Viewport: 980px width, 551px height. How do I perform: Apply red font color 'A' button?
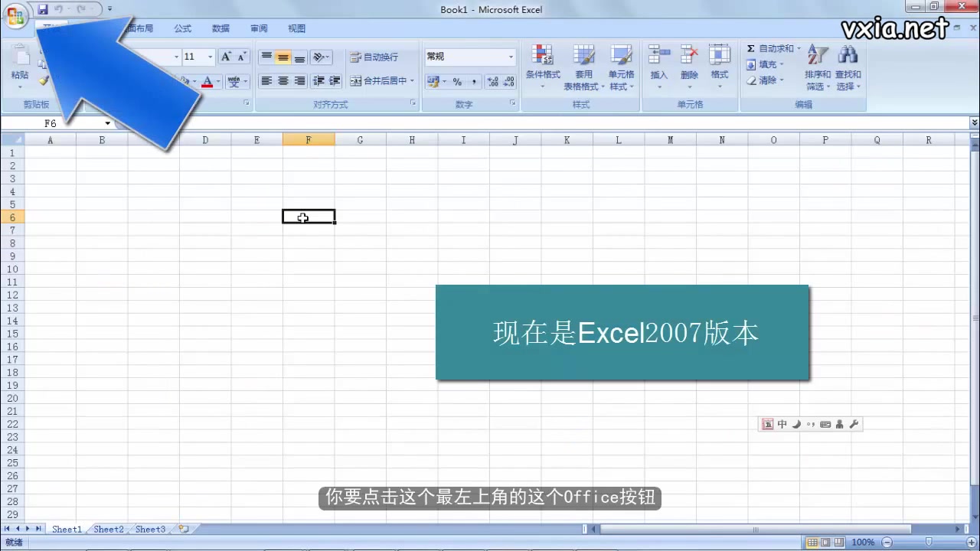point(207,81)
